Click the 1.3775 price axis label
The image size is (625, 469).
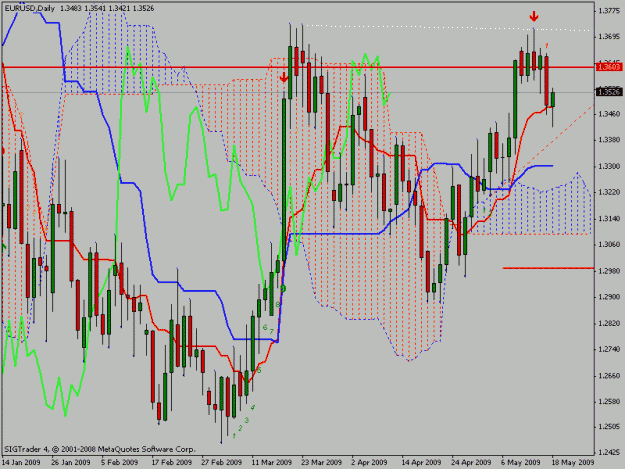click(609, 11)
